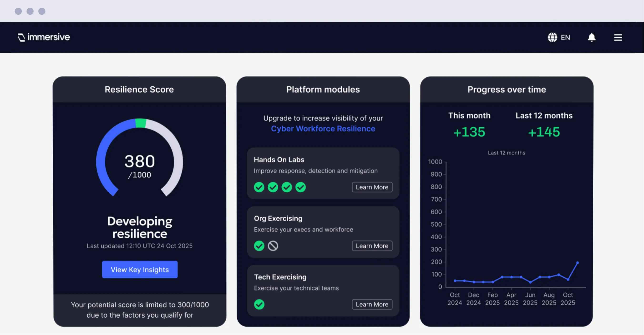Viewport: 644px width, 335px height.
Task: Open the hamburger menu
Action: click(x=618, y=37)
